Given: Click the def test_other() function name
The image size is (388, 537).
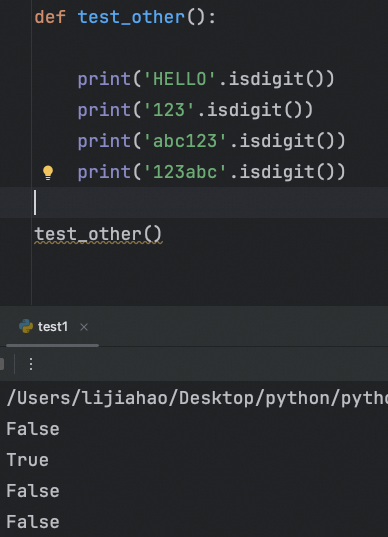Looking at the screenshot, I should 131,17.
